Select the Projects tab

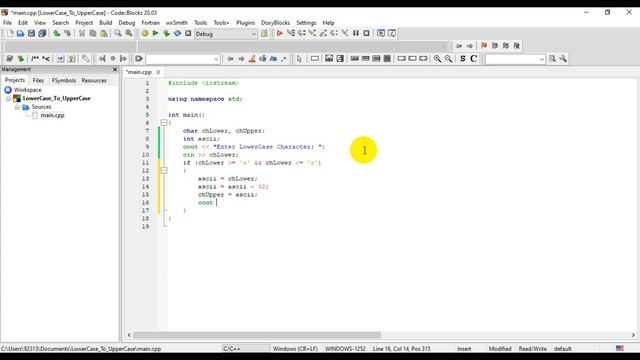click(x=15, y=80)
